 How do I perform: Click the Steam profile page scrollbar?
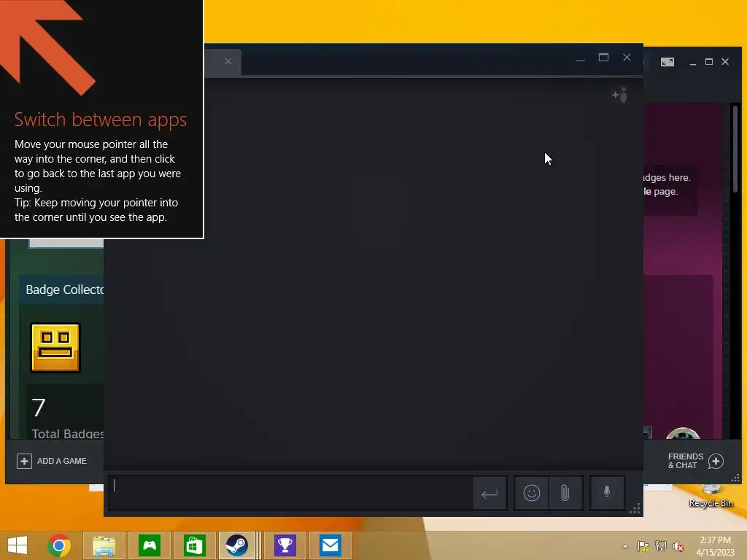click(735, 149)
